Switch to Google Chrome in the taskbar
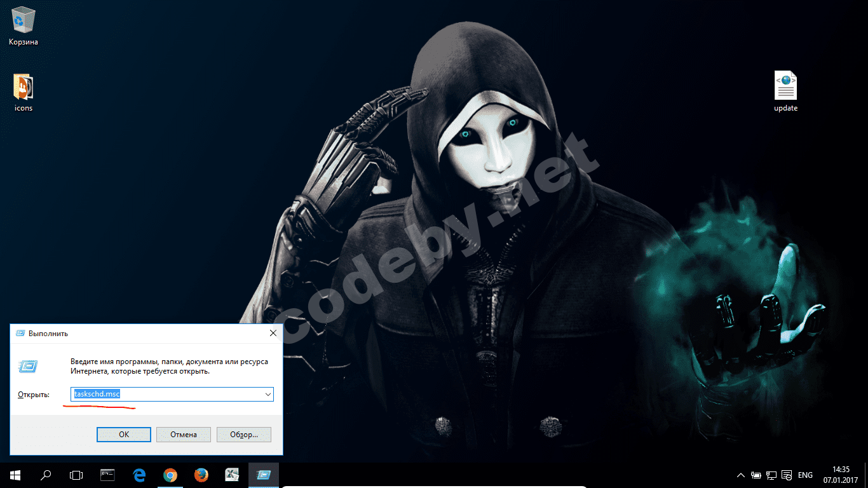The width and height of the screenshot is (868, 488). [x=170, y=475]
